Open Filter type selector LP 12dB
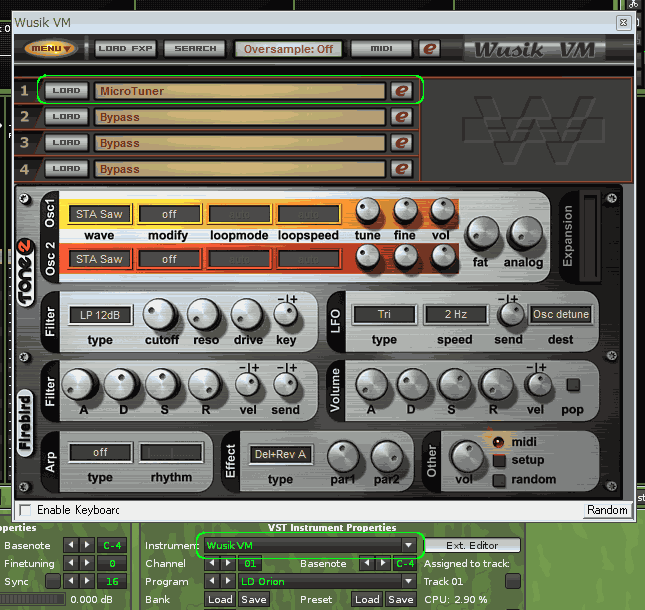645x610 pixels. point(100,315)
